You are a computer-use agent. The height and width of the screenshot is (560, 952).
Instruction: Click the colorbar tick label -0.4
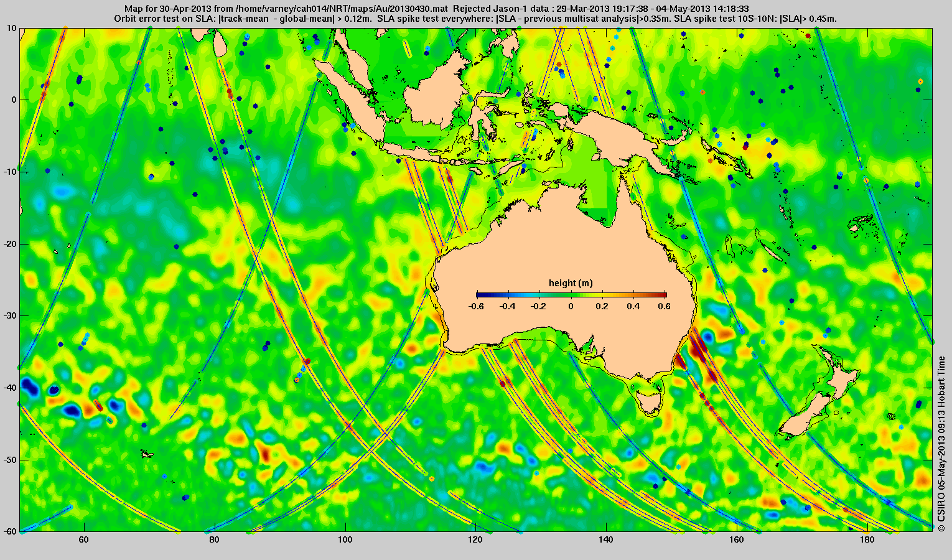(508, 306)
